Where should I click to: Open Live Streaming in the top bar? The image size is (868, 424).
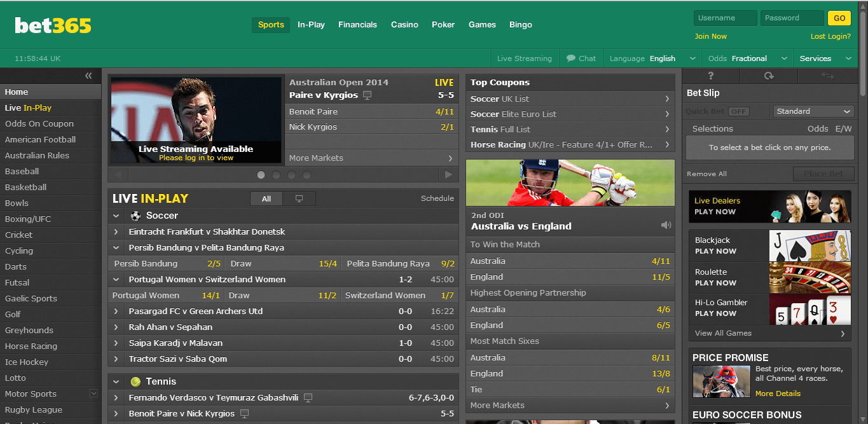(525, 58)
